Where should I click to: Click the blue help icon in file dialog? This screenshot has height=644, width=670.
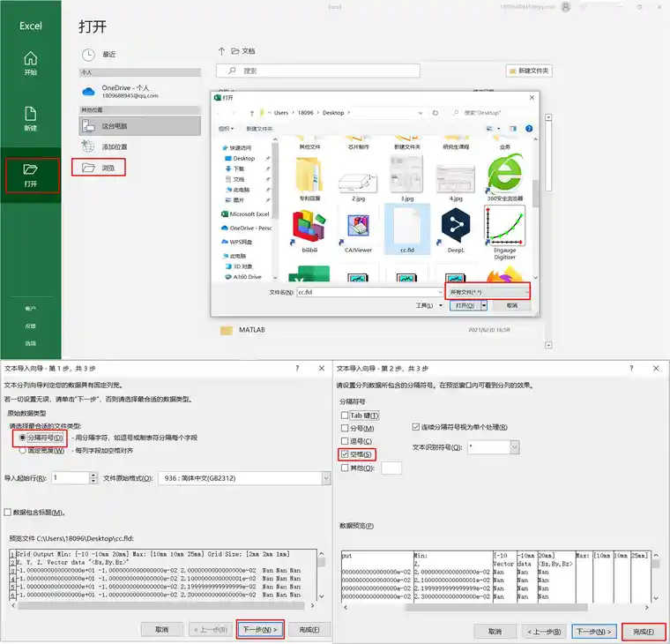[529, 129]
